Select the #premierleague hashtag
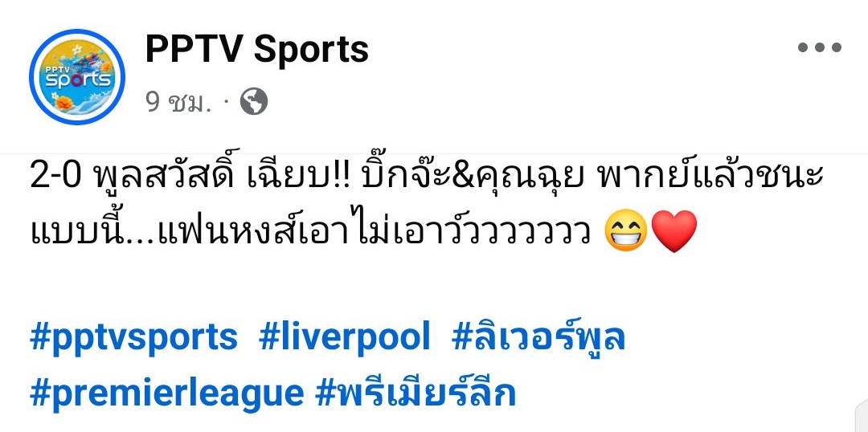Screen dimensions: 868x432 pyautogui.click(x=166, y=393)
